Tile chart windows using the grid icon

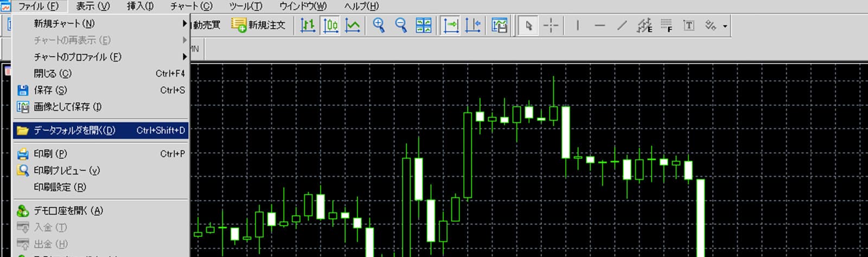[423, 26]
